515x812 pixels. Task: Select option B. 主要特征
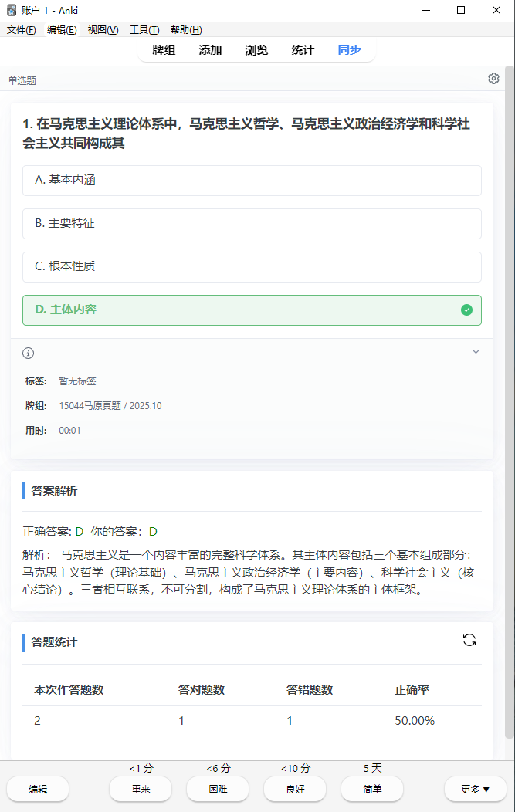point(252,224)
